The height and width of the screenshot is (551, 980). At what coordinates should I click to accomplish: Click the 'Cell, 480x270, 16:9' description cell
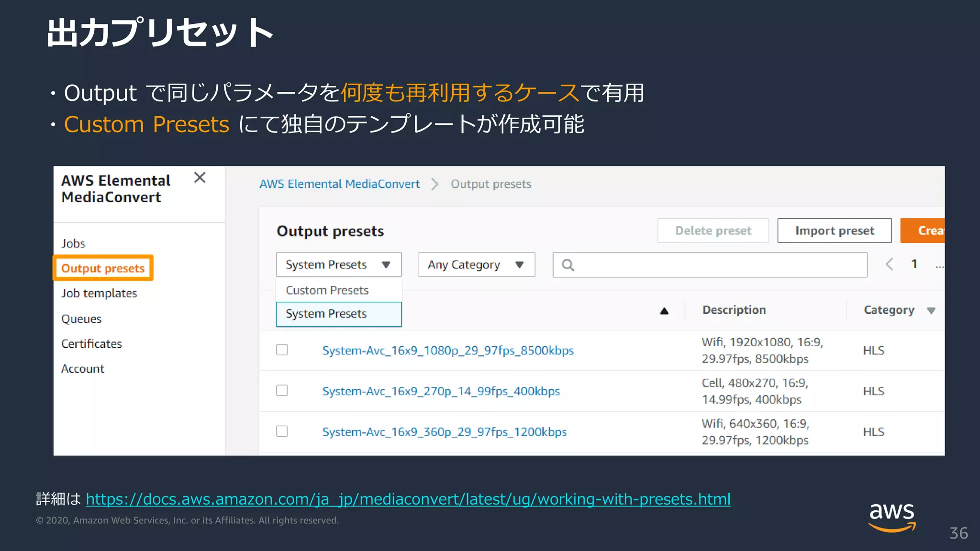pos(755,391)
